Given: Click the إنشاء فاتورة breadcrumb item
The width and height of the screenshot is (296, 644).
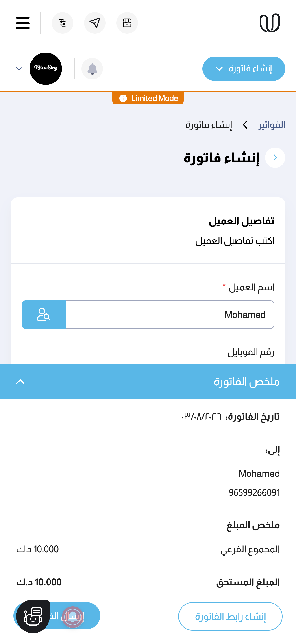Looking at the screenshot, I should point(208,125).
